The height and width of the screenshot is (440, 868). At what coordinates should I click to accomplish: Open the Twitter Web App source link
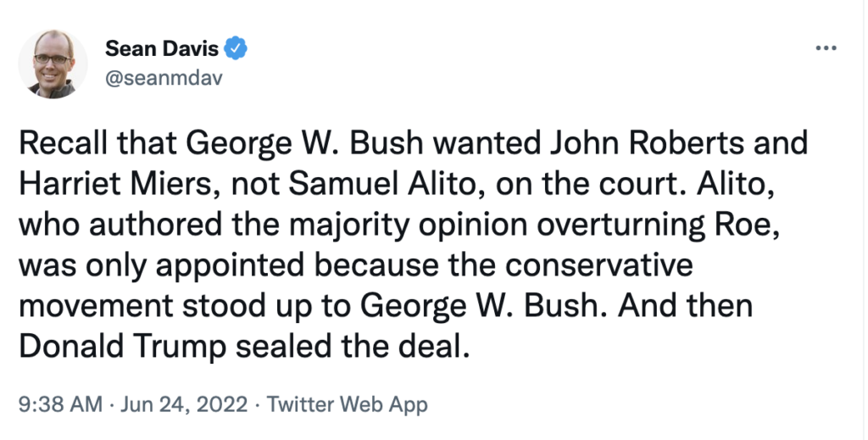coord(348,404)
